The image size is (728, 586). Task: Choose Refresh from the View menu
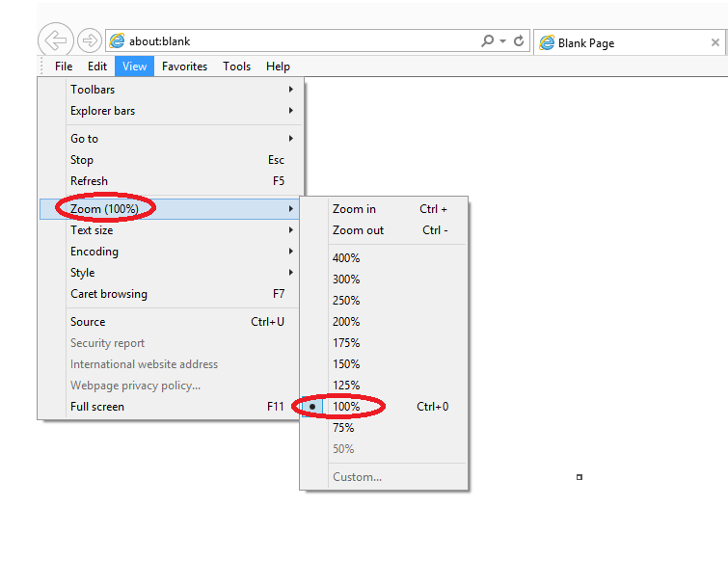point(172,181)
